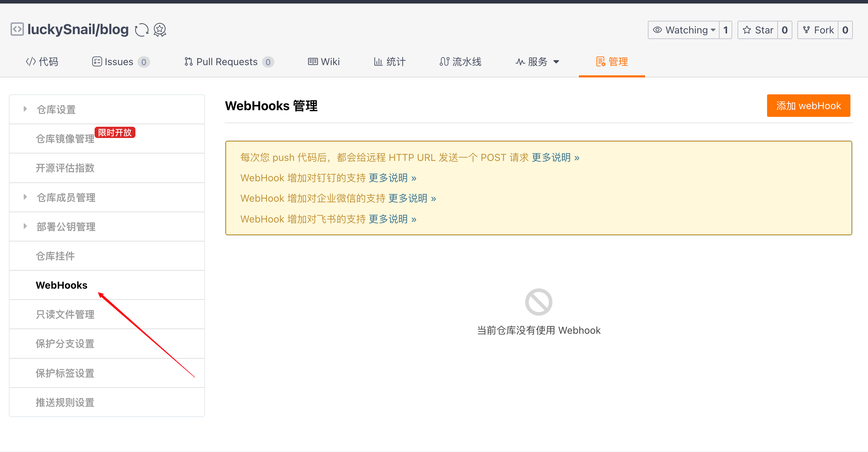The height and width of the screenshot is (452, 868).
Task: Open the Issues tab
Action: point(119,62)
